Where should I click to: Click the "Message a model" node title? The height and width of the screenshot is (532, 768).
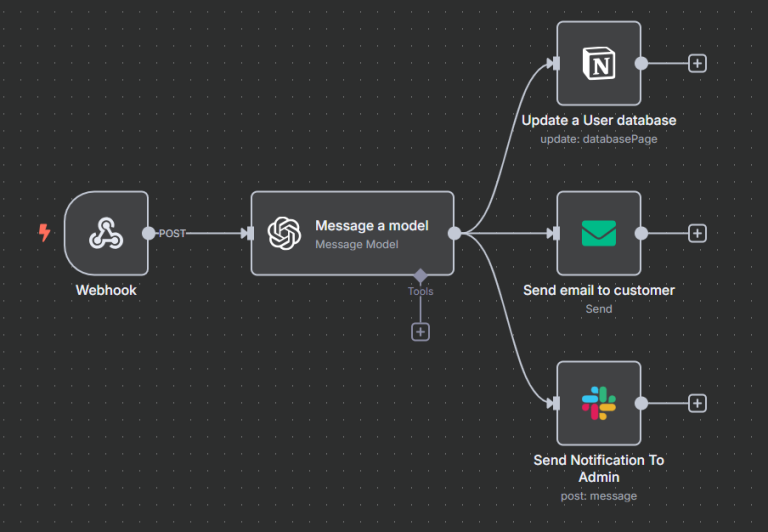371,226
